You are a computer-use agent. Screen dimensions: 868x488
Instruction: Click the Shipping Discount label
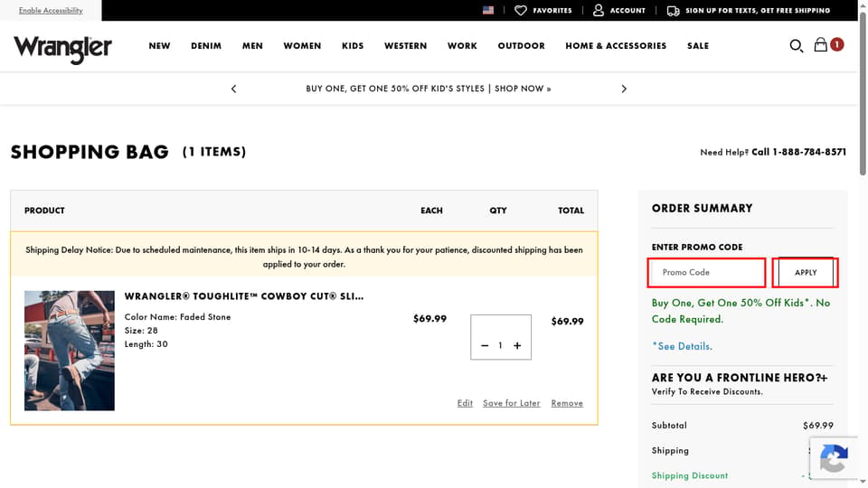pyautogui.click(x=690, y=475)
